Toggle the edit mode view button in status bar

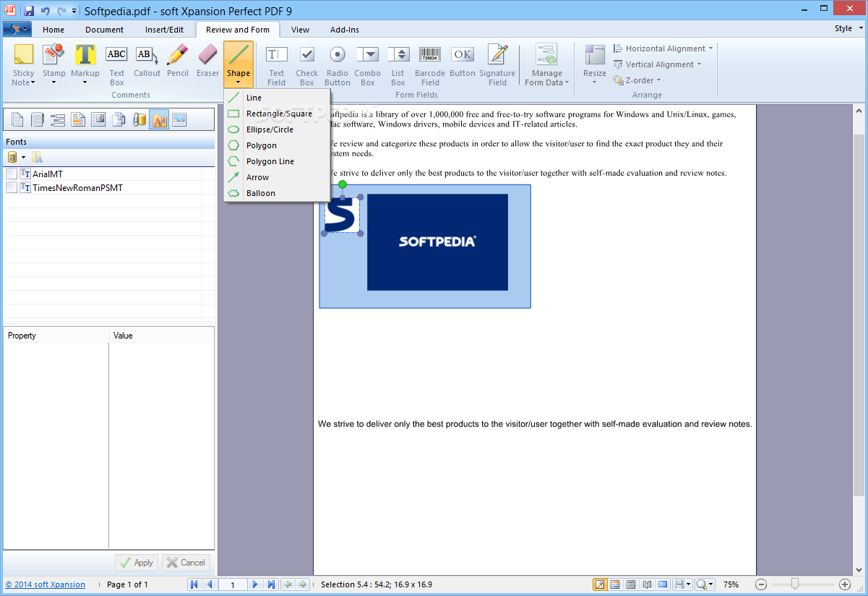(600, 584)
